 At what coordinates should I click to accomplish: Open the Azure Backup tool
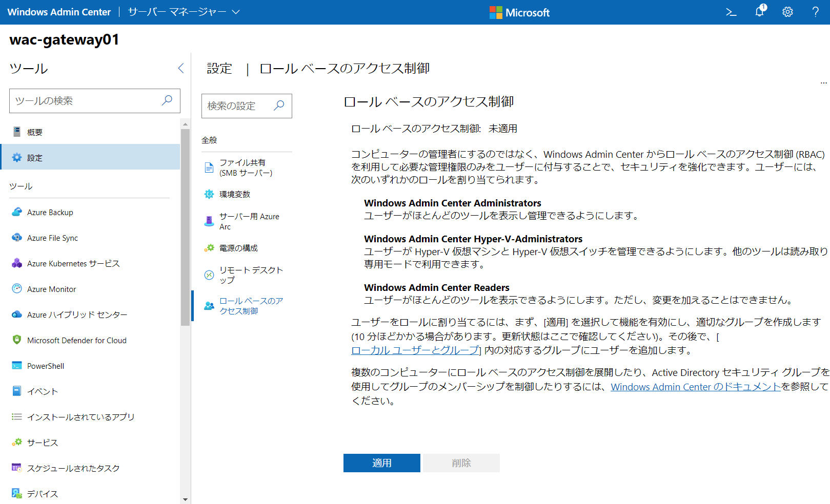(x=50, y=212)
